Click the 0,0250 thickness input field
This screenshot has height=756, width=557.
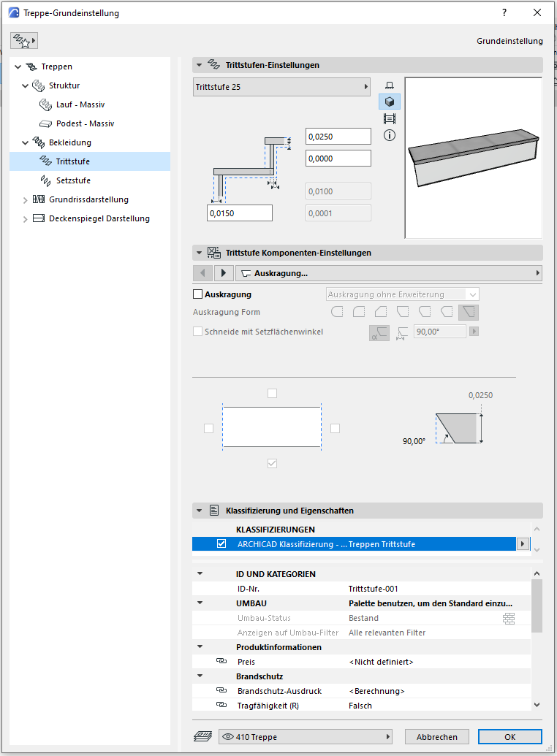pos(338,137)
